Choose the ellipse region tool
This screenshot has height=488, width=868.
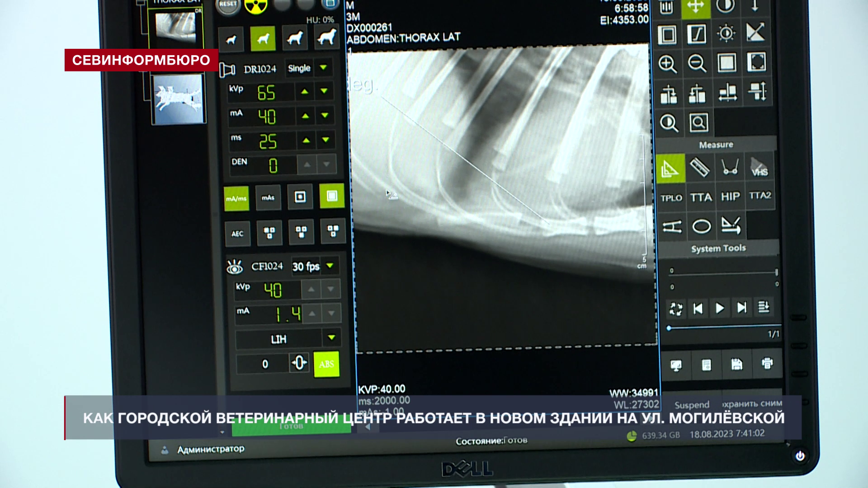(x=701, y=226)
